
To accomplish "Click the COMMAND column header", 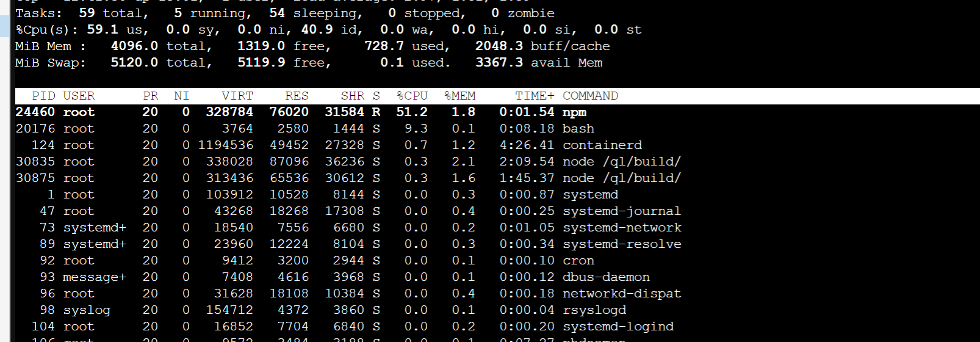I will tap(590, 96).
